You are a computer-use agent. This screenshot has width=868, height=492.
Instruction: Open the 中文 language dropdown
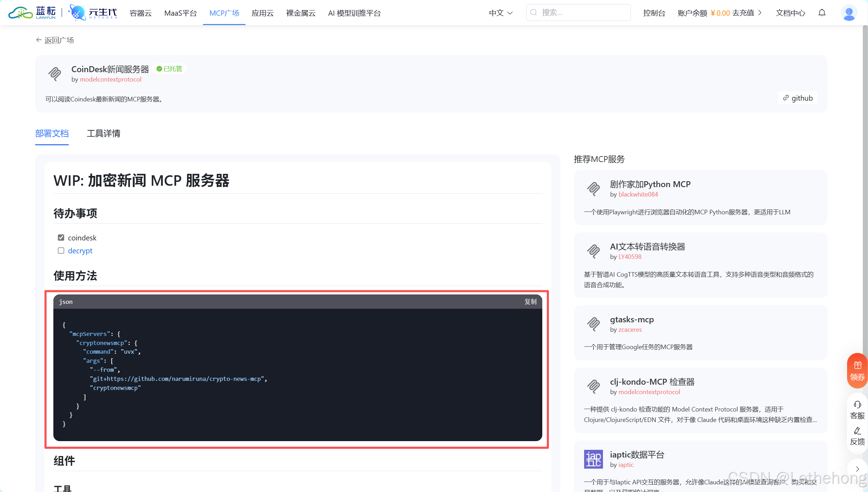tap(500, 13)
